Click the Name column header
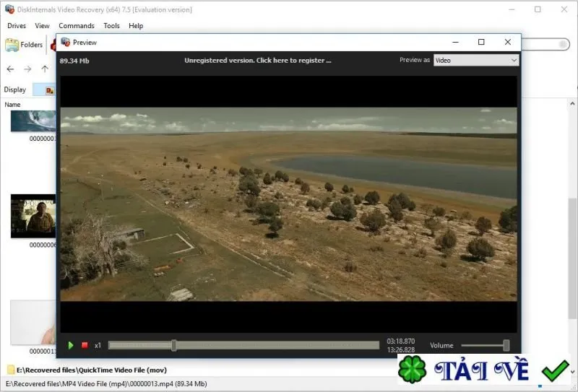Viewport: 578px width, 392px height. coord(12,105)
